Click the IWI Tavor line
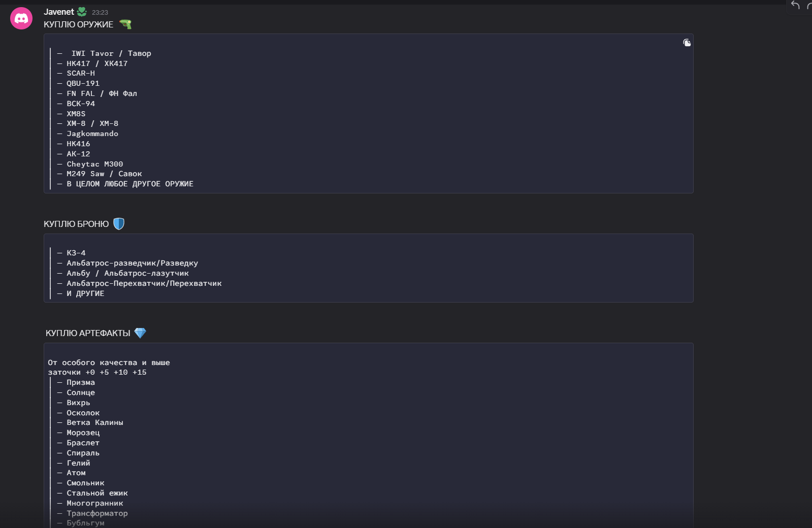Viewport: 812px width, 528px height. 111,53
